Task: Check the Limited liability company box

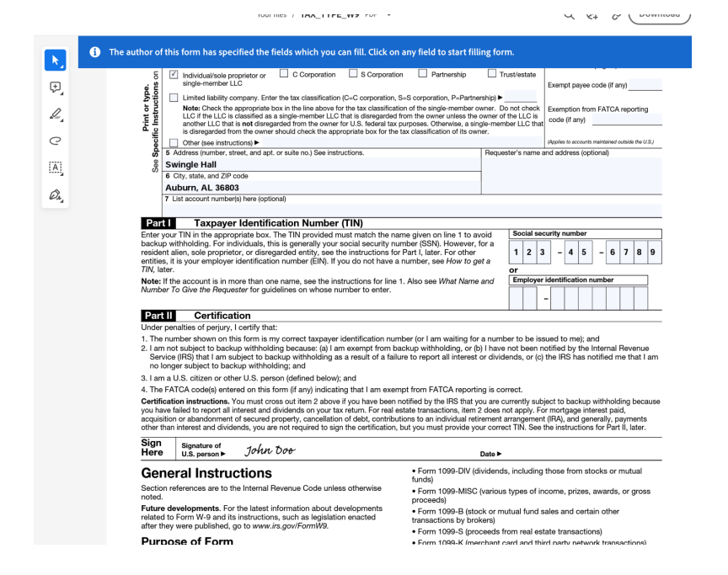Action: [174, 98]
